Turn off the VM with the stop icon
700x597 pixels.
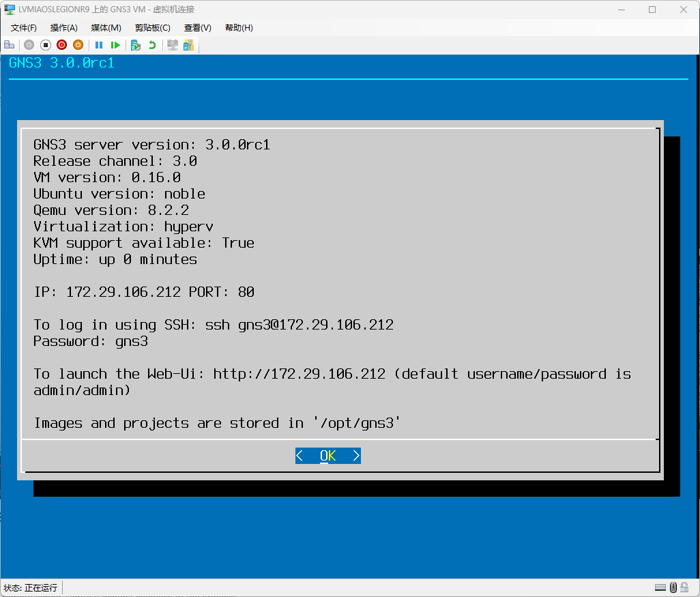pyautogui.click(x=46, y=45)
